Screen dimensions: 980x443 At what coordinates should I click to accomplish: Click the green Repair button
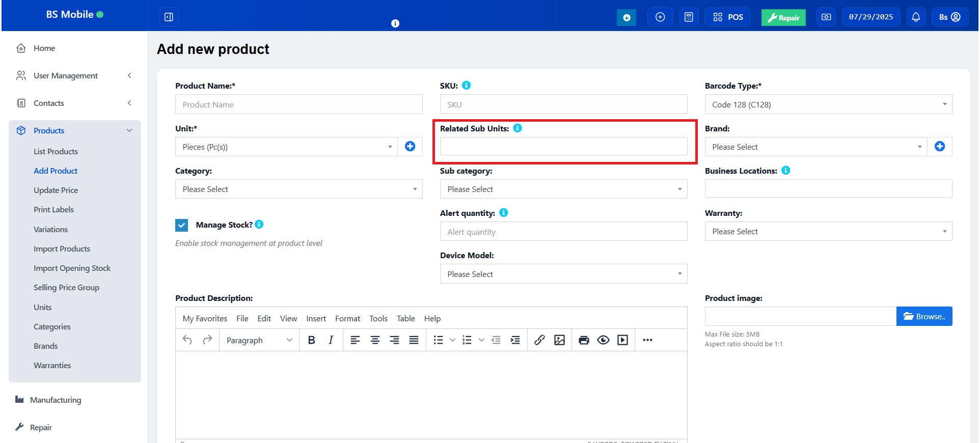(783, 17)
